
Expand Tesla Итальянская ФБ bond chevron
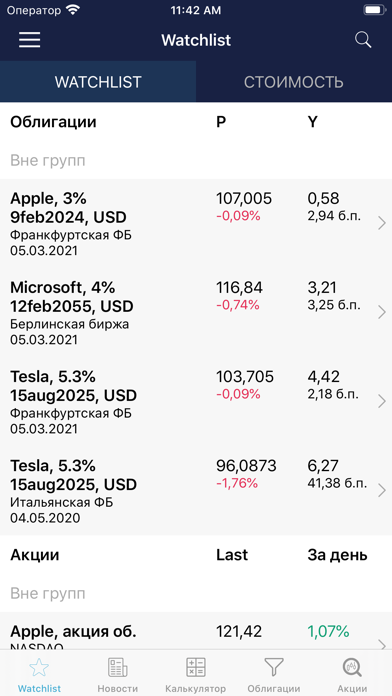pyautogui.click(x=382, y=490)
